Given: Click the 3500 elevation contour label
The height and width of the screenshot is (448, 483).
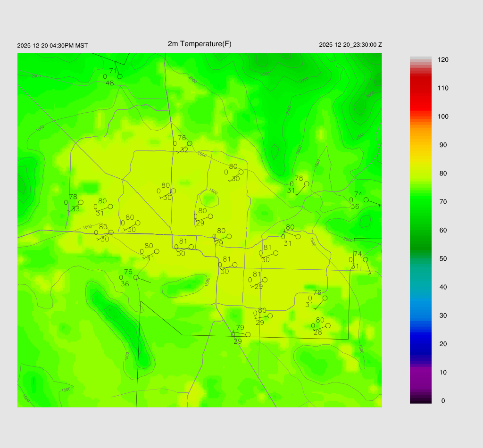Looking at the screenshot, I should [x=265, y=74].
